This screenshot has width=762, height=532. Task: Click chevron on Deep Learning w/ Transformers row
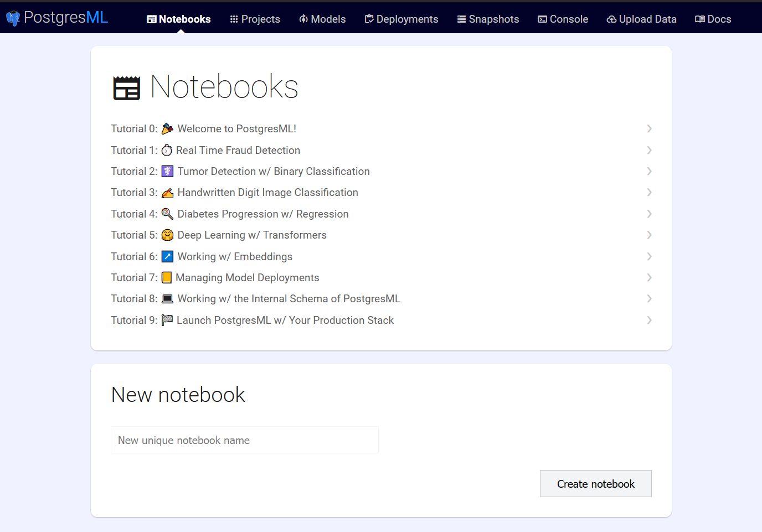pyautogui.click(x=649, y=235)
